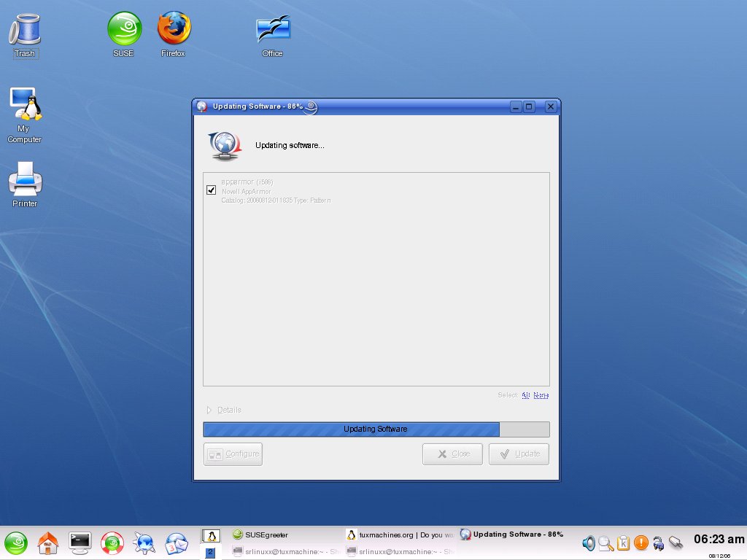The width and height of the screenshot is (747, 560).
Task: Switch to desktop 2 in pager
Action: coord(210,553)
